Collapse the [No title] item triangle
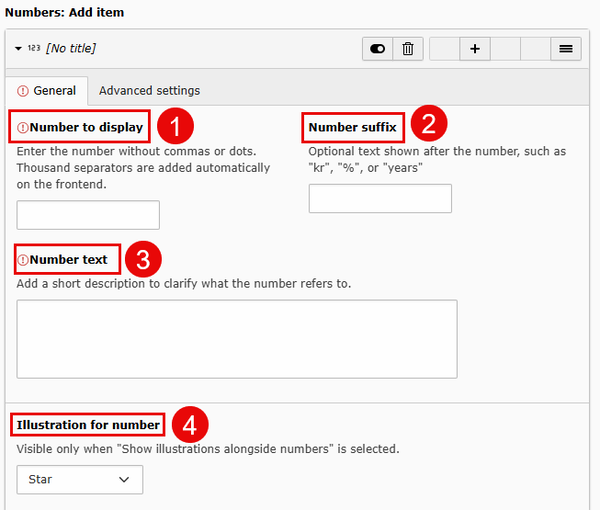600x510 pixels. pos(18,49)
